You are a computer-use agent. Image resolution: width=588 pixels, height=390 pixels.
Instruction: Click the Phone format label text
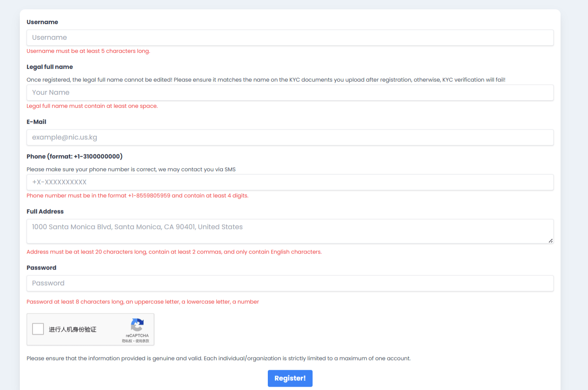[x=74, y=156]
